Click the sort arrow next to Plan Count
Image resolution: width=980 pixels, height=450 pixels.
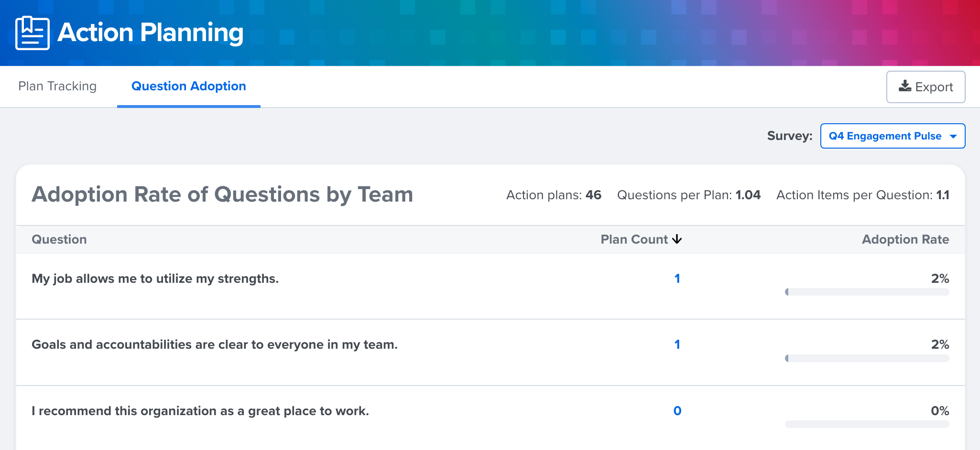677,239
